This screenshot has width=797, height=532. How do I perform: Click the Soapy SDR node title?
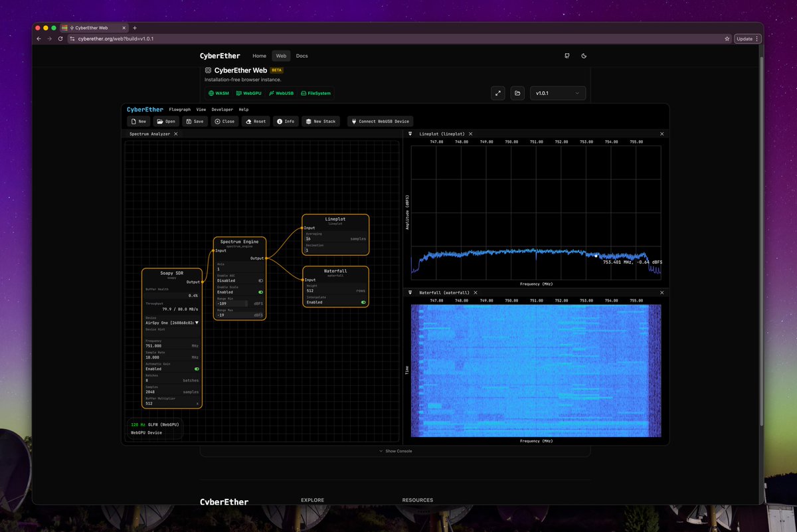(171, 272)
